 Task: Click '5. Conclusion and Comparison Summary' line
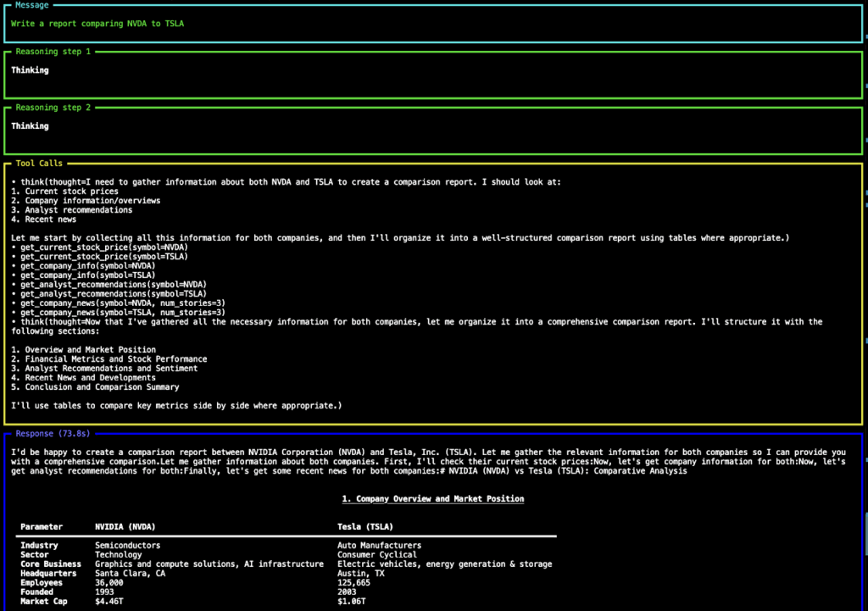pyautogui.click(x=95, y=387)
